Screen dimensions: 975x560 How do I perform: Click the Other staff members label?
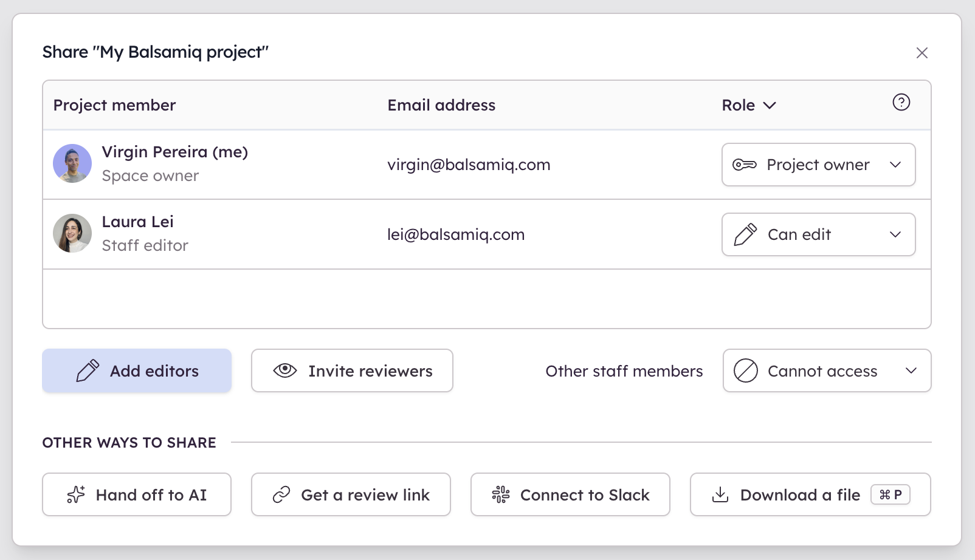pos(624,371)
